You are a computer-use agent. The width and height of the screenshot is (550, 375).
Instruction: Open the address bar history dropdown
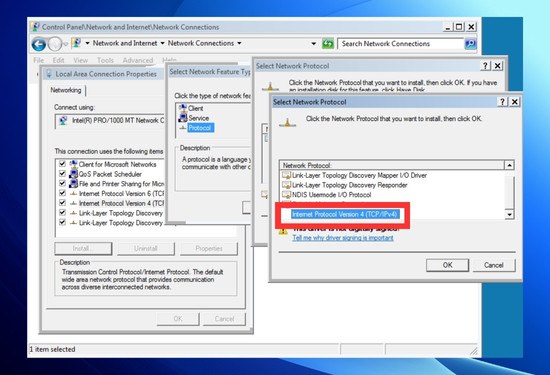(314, 44)
